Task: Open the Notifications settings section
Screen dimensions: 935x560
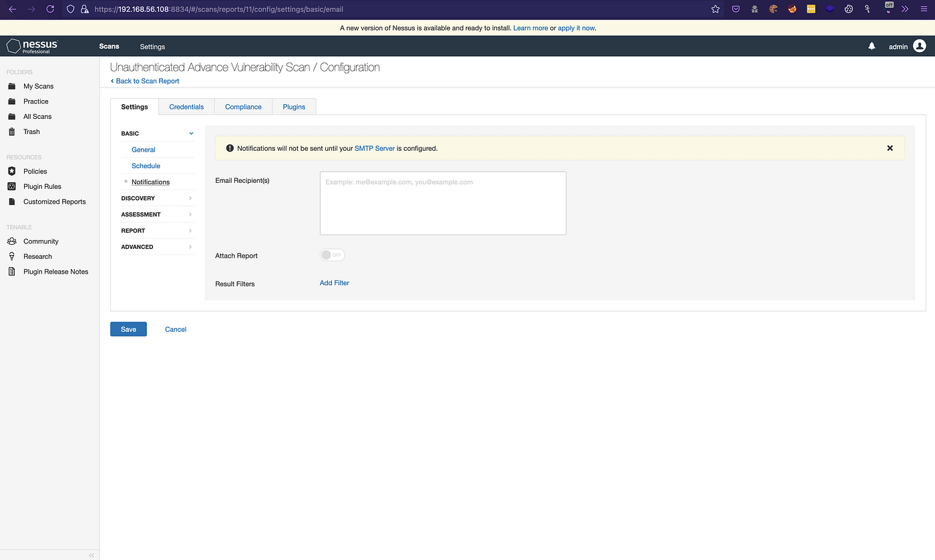Action: coord(150,182)
